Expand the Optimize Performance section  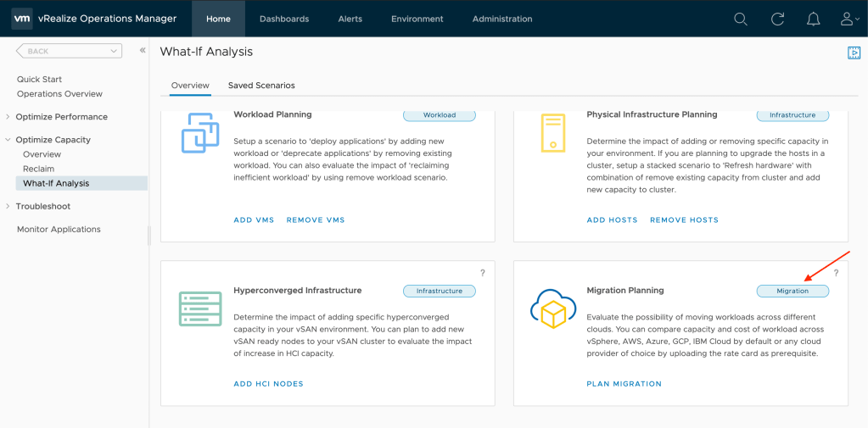click(x=8, y=117)
